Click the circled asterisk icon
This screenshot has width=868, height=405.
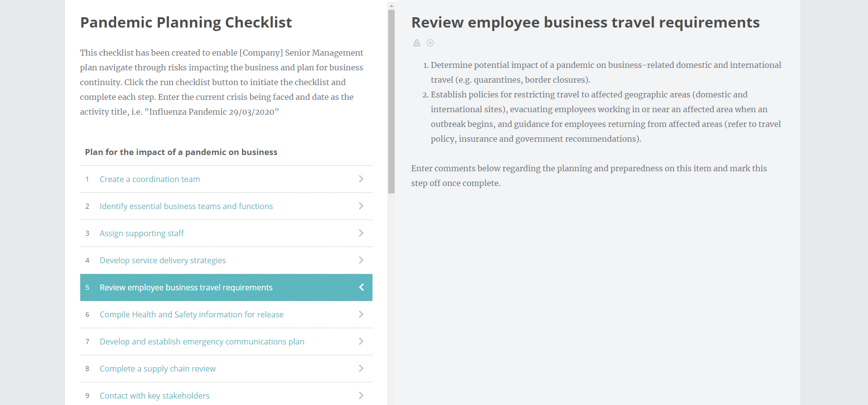[x=430, y=43]
